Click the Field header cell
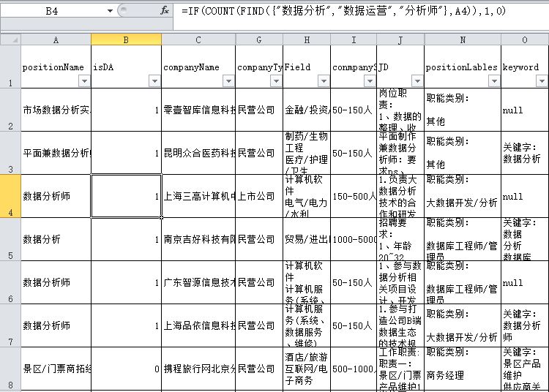This screenshot has height=392, width=549. (x=307, y=67)
